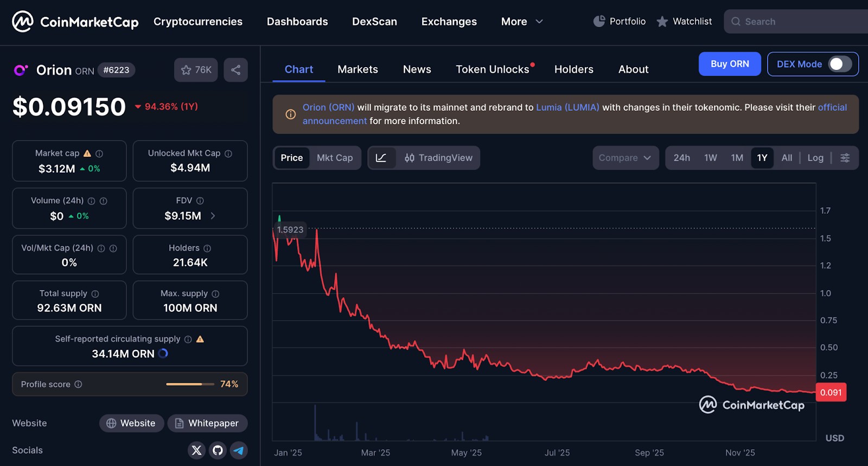Viewport: 868px width, 466px height.
Task: Click the share icon next to Orion
Action: pyautogui.click(x=235, y=70)
